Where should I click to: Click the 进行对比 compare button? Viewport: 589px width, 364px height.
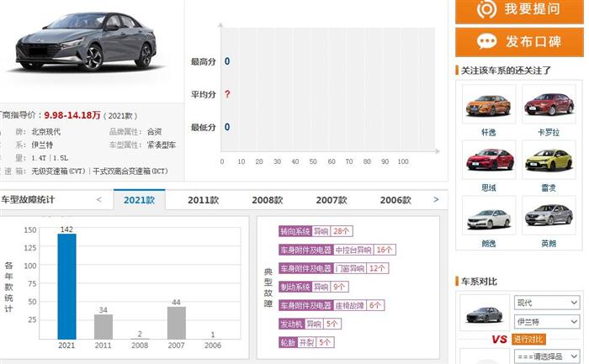[528, 340]
